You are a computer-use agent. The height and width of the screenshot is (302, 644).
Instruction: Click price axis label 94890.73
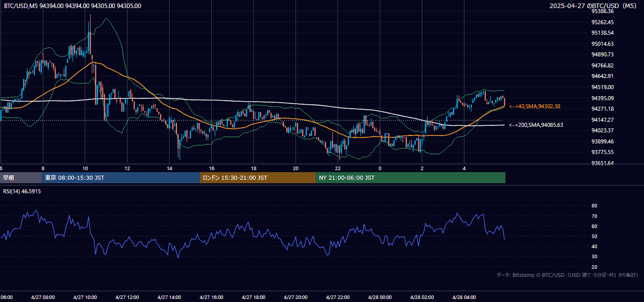[602, 54]
